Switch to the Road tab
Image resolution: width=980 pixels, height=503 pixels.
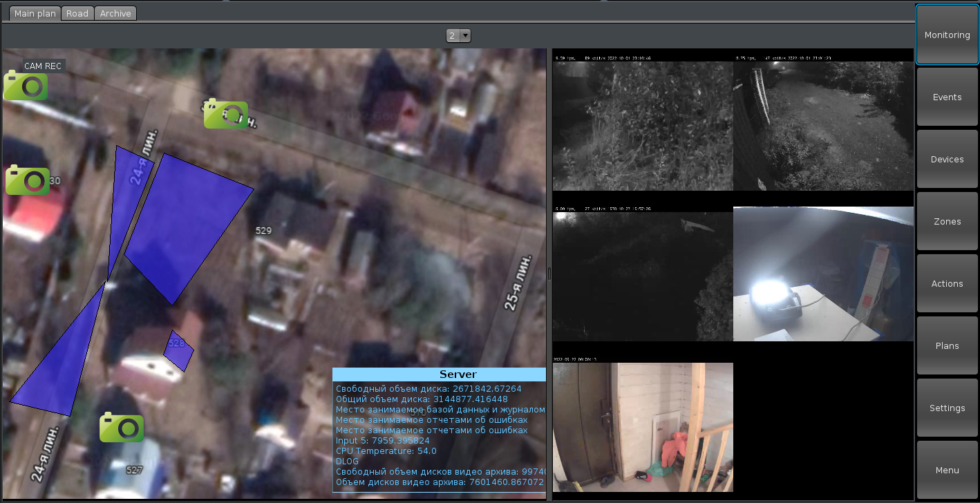(x=77, y=13)
